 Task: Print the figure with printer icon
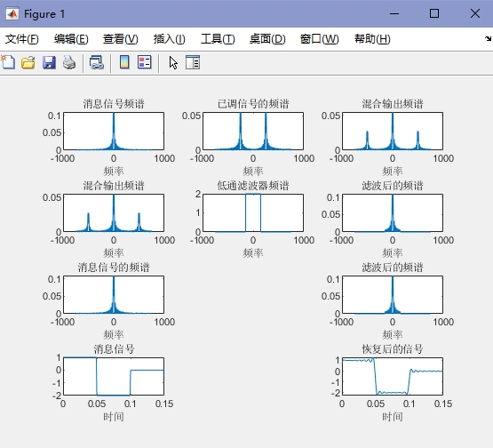pos(69,62)
